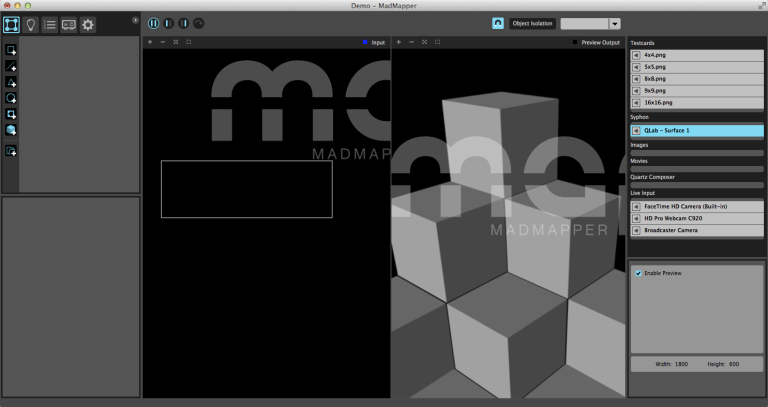Open the dropdown next to Object Isolation
This screenshot has height=407, width=768.
pyautogui.click(x=614, y=23)
